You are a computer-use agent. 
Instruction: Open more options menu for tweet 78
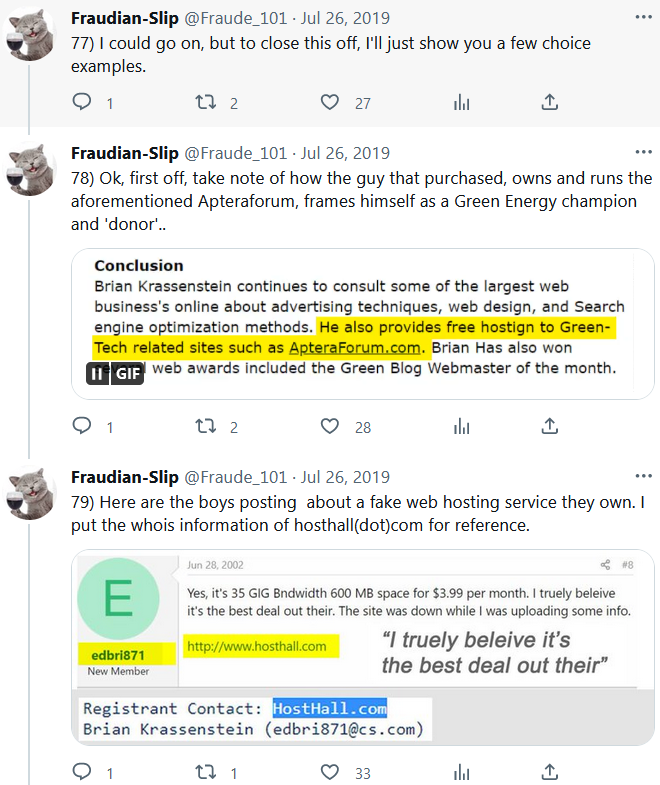(x=644, y=153)
